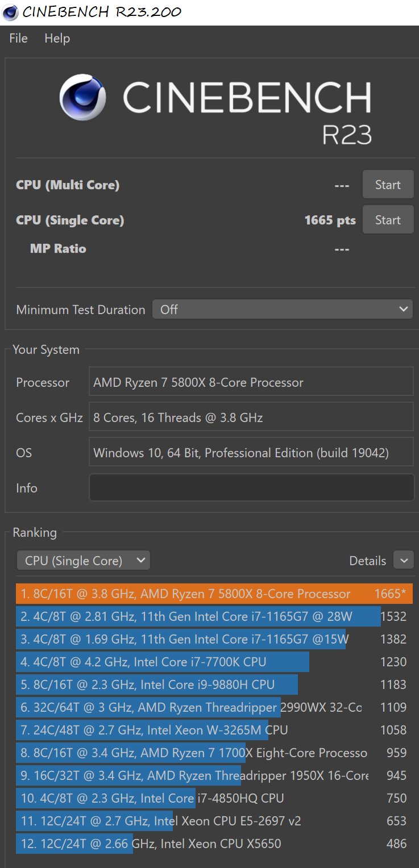The width and height of the screenshot is (419, 868).
Task: Click the Info input field
Action: pos(251,488)
